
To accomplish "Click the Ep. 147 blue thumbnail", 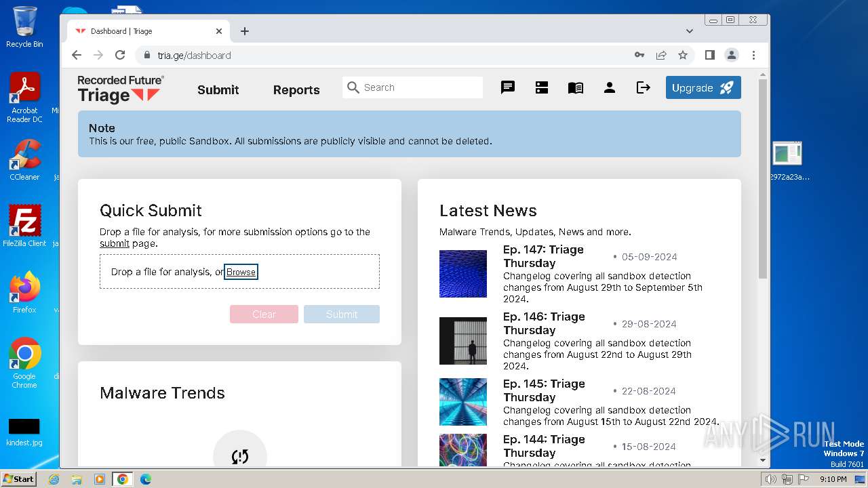I will pyautogui.click(x=463, y=274).
